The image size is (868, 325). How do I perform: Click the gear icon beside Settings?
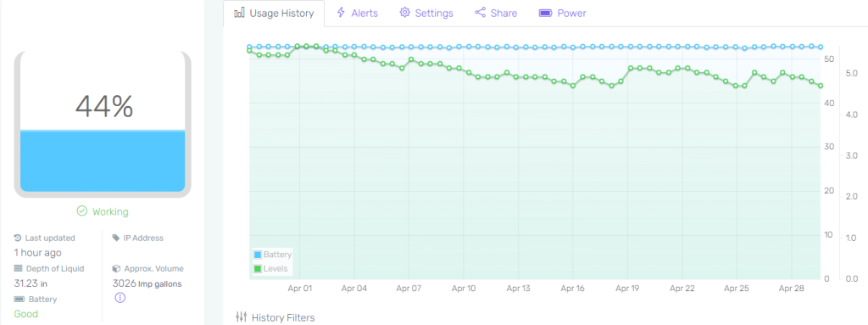[404, 13]
